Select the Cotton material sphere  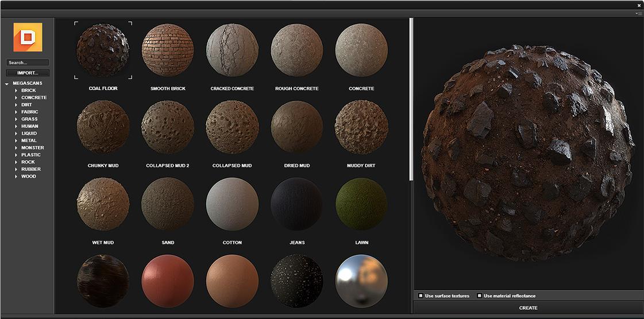click(x=232, y=204)
